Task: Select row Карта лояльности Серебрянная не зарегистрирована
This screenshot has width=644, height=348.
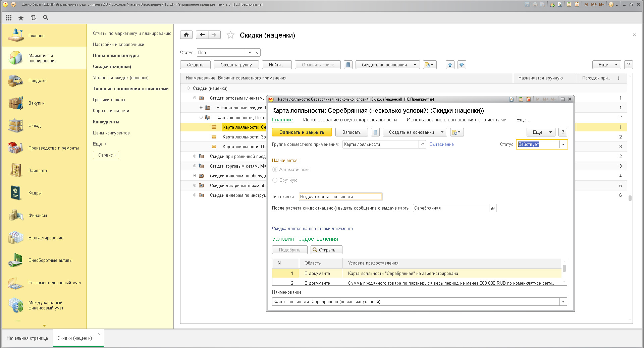Action: [x=417, y=274]
